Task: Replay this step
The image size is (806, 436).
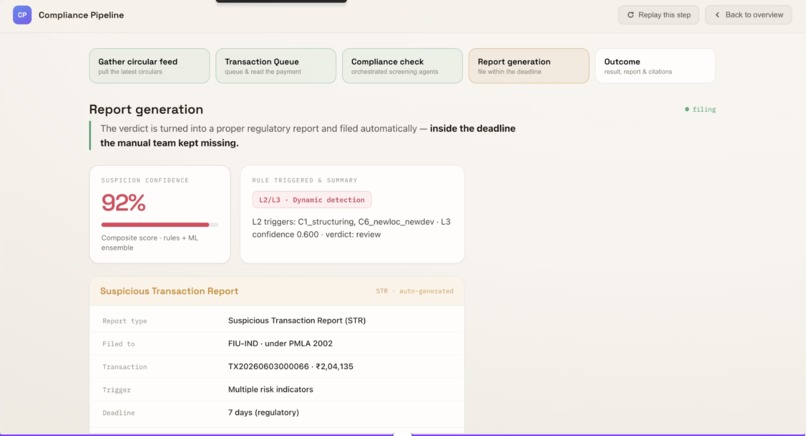Action: click(x=658, y=15)
